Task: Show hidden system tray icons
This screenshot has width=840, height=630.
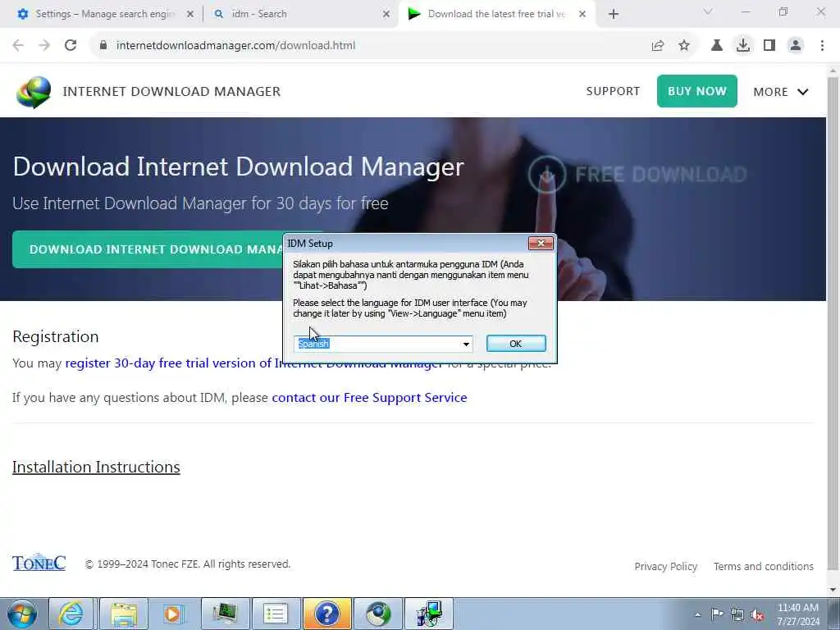Action: coord(697,614)
